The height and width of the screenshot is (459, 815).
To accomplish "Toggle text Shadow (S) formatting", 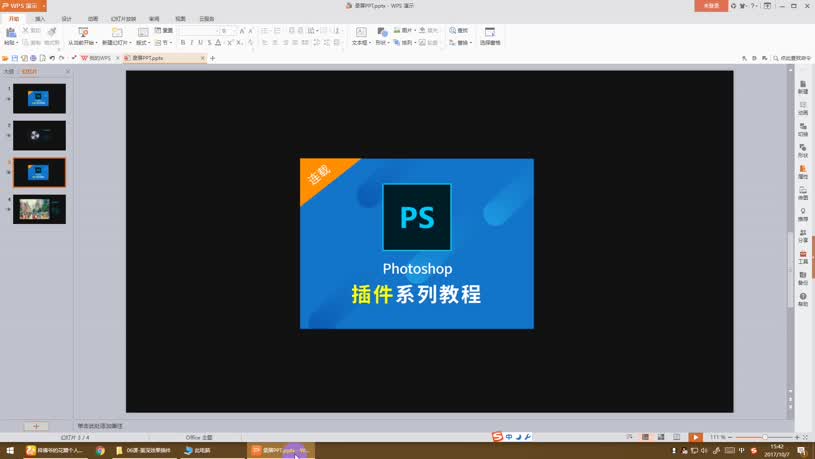I will point(209,43).
